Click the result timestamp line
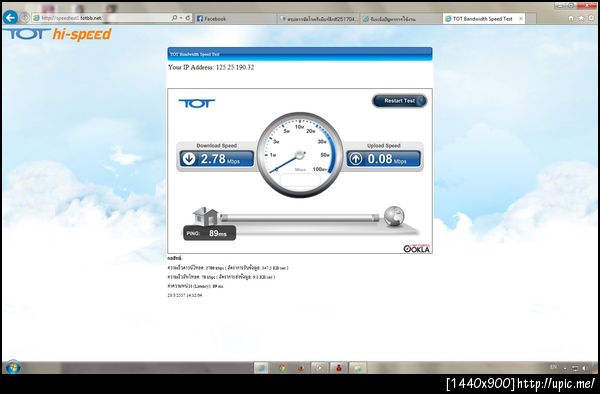The image size is (600, 394). tap(184, 295)
